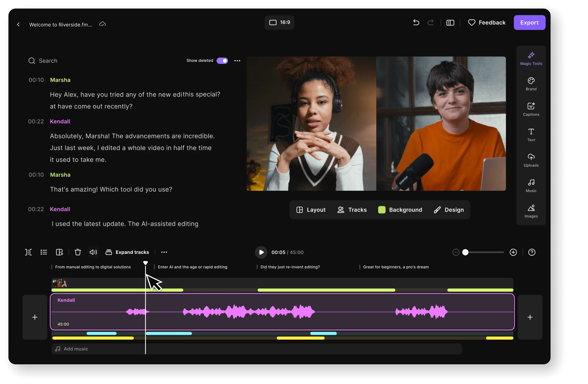Image resolution: width=588 pixels, height=384 pixels.
Task: Click the split clip tool icon
Action: [x=28, y=252]
